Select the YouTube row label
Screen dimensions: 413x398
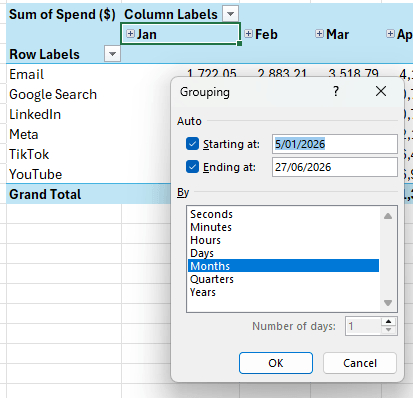coord(35,174)
